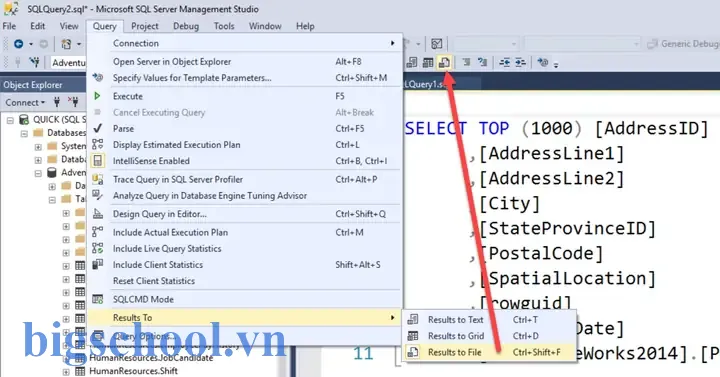Open the View menu

(x=69, y=26)
